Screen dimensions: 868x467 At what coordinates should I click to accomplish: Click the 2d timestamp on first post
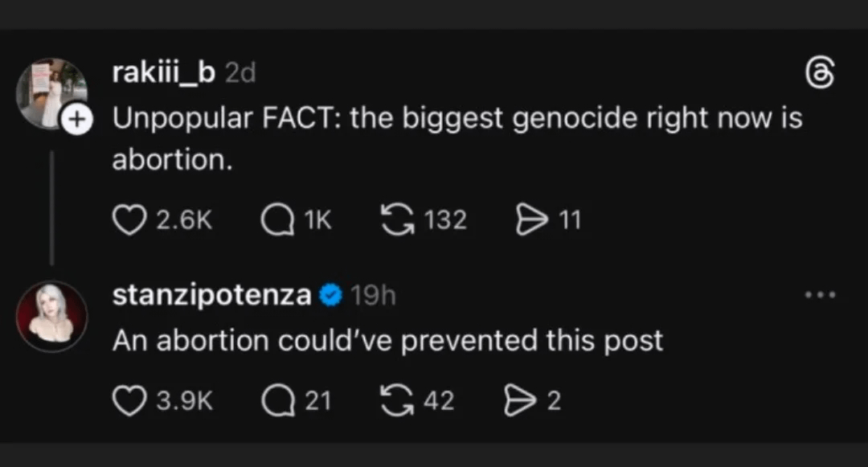(x=240, y=73)
